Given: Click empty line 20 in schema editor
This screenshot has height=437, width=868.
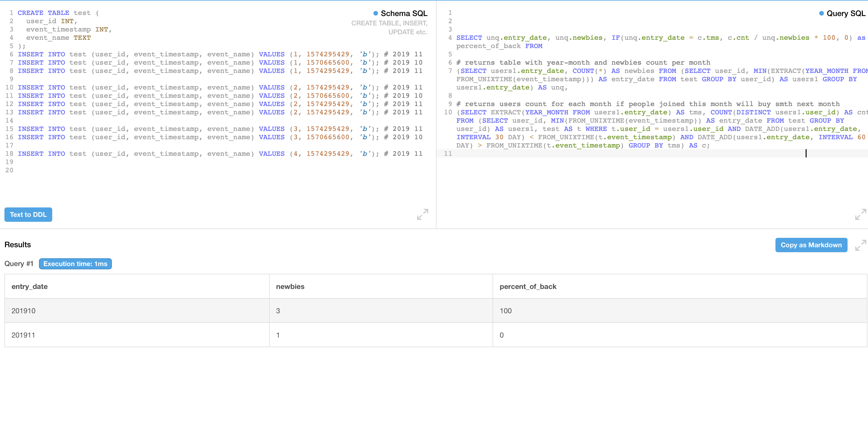Looking at the screenshot, I should coord(101,170).
